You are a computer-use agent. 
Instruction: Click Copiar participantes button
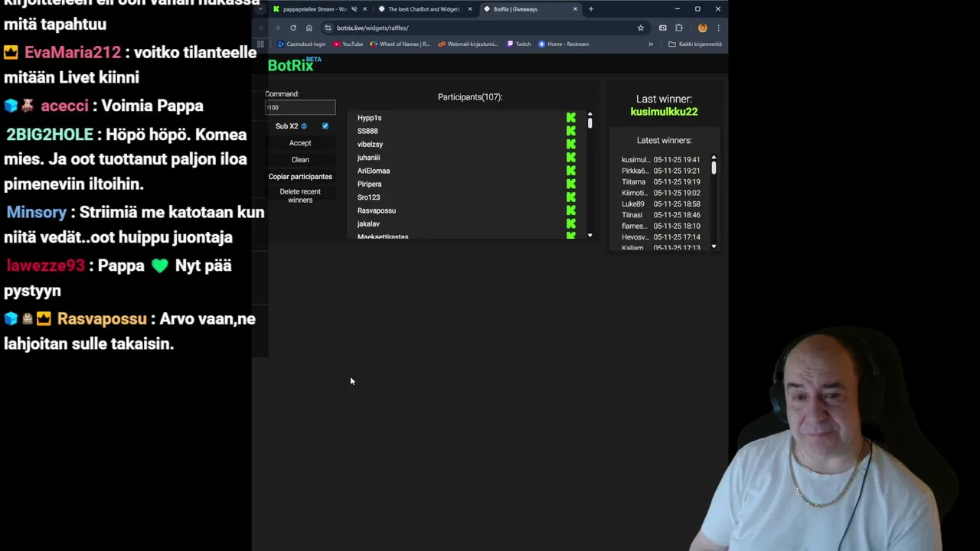[x=300, y=177]
